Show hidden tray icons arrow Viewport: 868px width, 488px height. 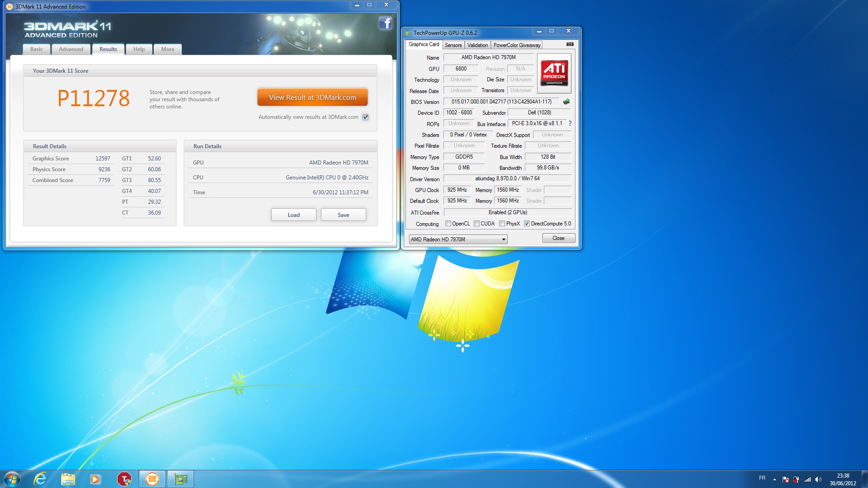coord(774,479)
